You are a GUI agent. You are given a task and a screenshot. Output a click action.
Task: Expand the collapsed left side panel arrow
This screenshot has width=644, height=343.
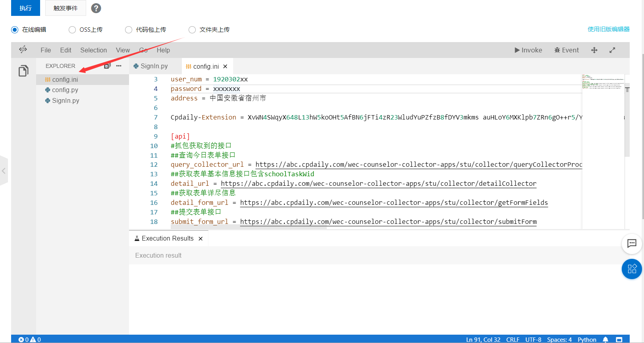click(4, 171)
